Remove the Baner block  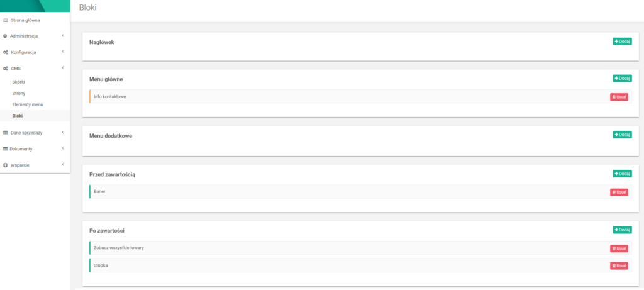click(x=619, y=192)
